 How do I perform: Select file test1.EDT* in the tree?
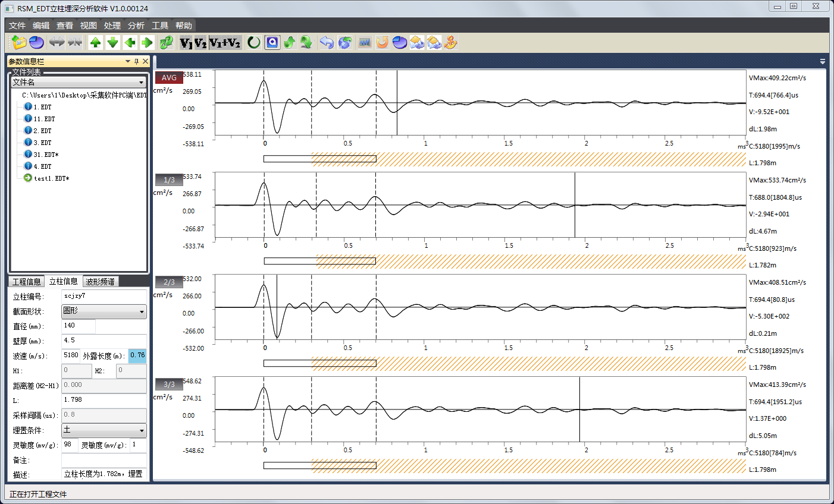51,178
